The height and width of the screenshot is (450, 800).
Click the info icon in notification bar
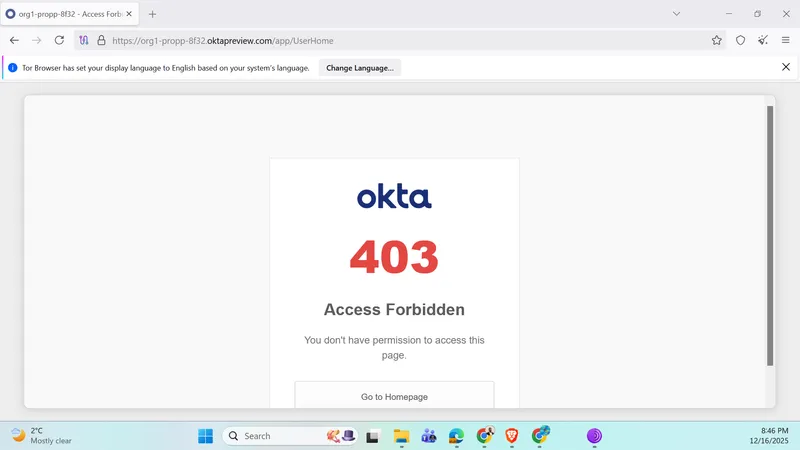tap(13, 68)
